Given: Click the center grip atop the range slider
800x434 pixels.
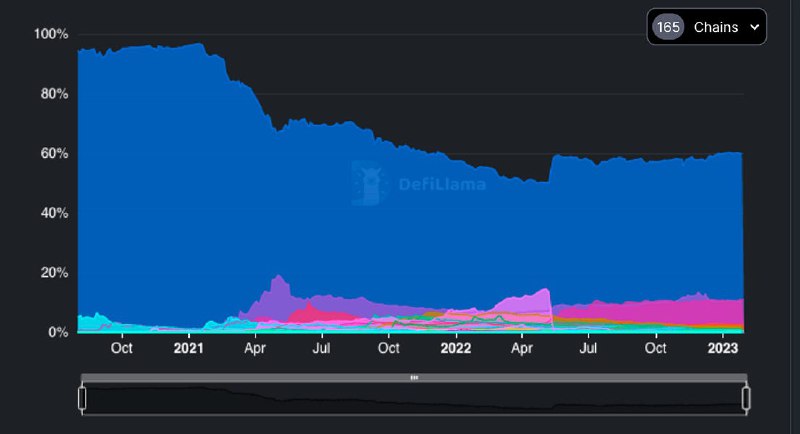Looking at the screenshot, I should 414,377.
